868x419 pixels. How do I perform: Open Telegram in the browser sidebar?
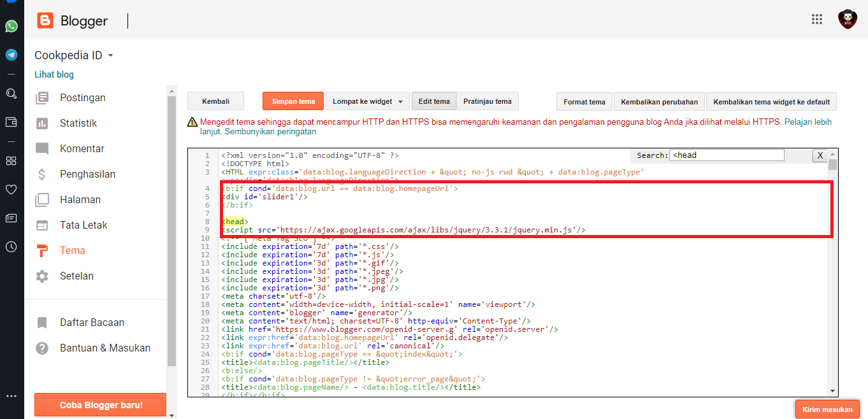coord(11,55)
